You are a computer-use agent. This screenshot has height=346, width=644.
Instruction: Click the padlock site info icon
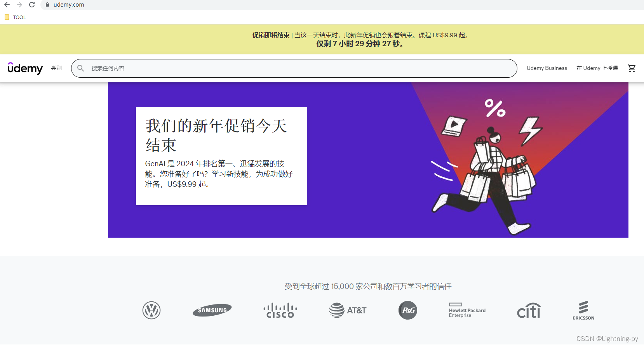click(x=47, y=5)
